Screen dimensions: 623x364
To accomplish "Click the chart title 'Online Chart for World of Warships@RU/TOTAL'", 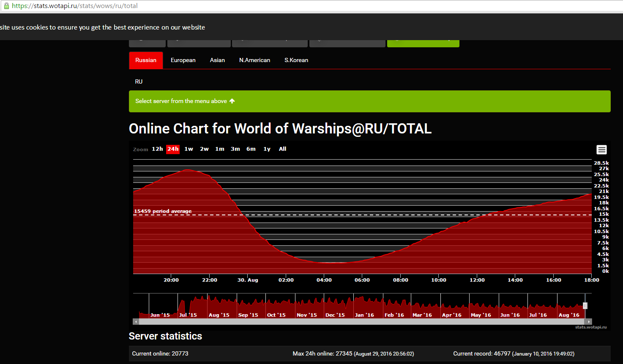I will [x=280, y=129].
